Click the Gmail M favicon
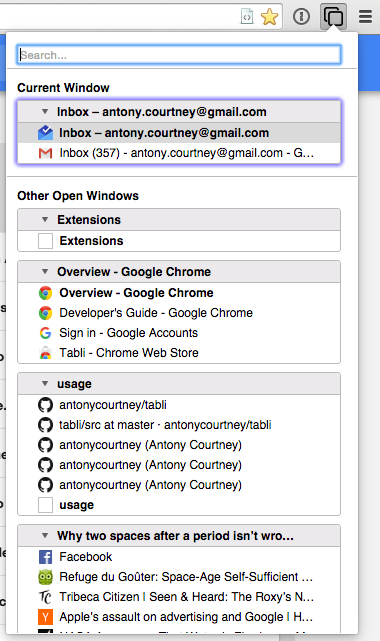This screenshot has width=380, height=641. (x=45, y=153)
